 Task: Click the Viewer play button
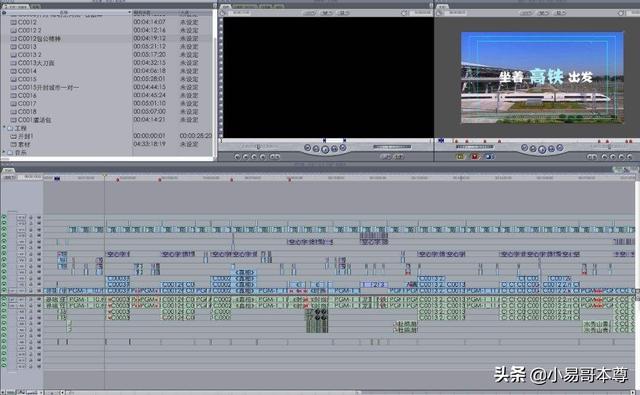(325, 149)
